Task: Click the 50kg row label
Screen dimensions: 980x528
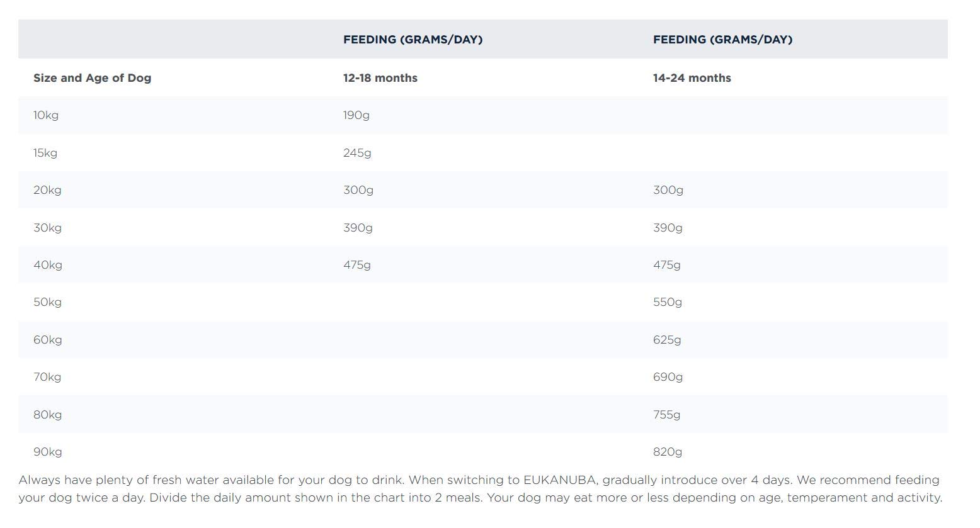Action: [x=47, y=302]
